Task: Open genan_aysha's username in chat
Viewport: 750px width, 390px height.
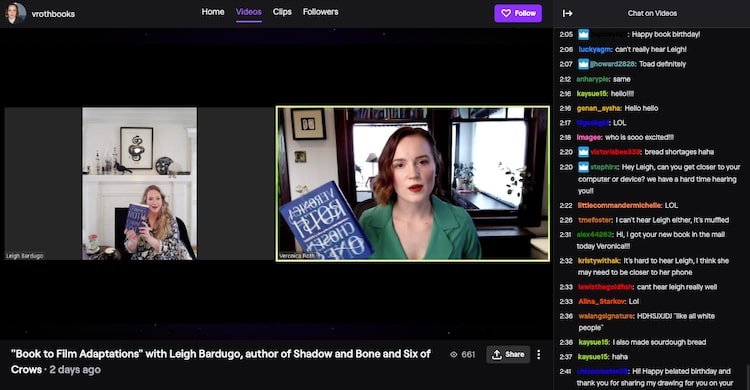Action: (x=599, y=109)
